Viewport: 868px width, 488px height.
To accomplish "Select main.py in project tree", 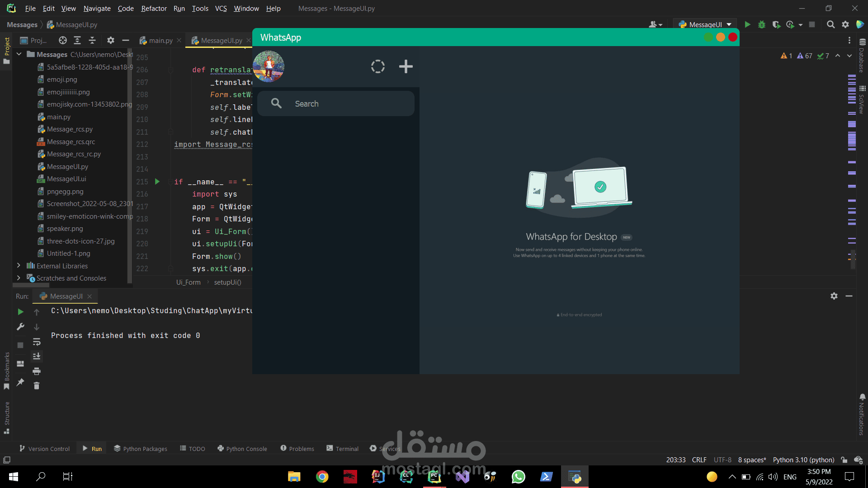I will (59, 117).
